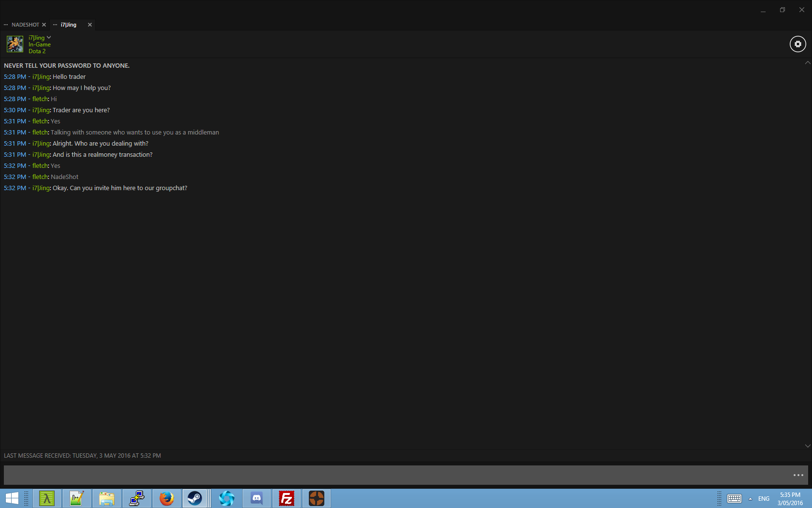812x508 pixels.
Task: Click the Windows Start button
Action: [x=12, y=498]
